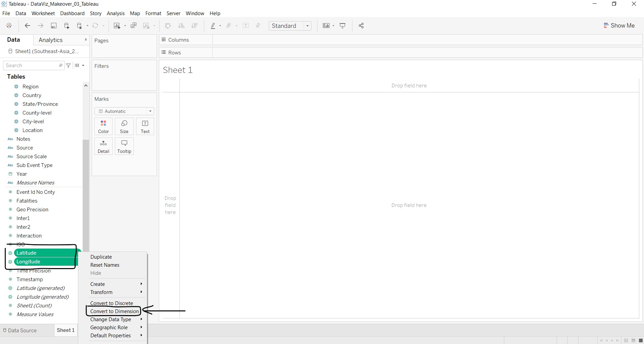This screenshot has height=344, width=644.
Task: Open the Standard fit dropdown
Action: point(290,26)
